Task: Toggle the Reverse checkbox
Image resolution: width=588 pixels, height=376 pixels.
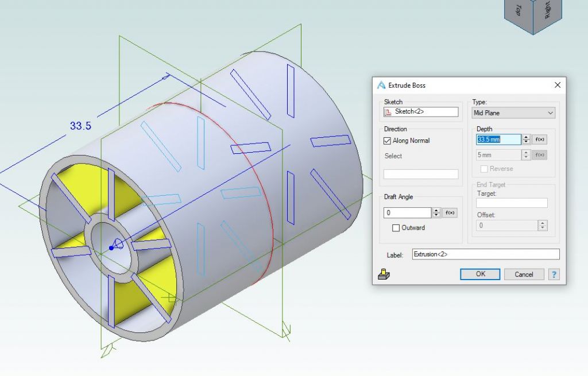Action: click(483, 169)
